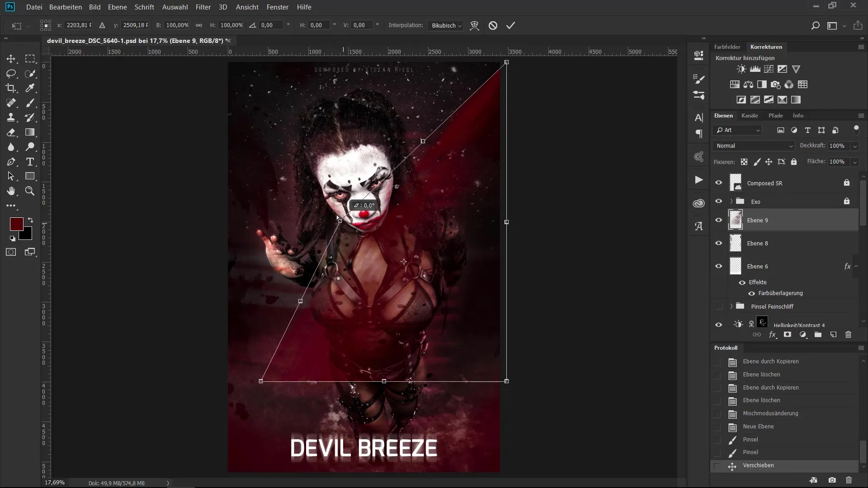868x488 pixels.
Task: Select the Move tool
Action: (x=11, y=59)
